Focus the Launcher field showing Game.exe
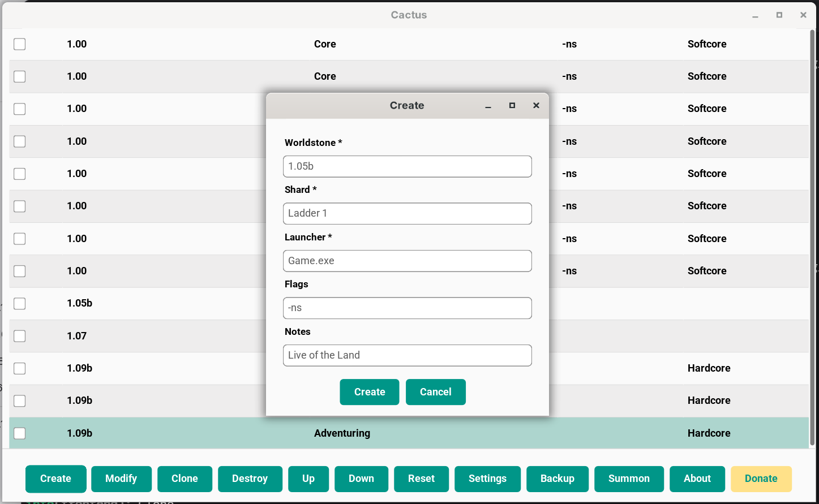The image size is (819, 504). click(407, 261)
